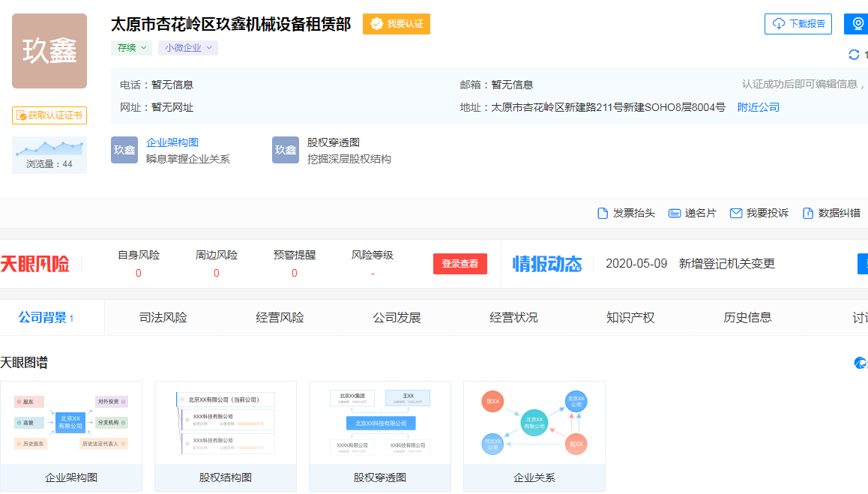868x494 pixels.
Task: Click the refresh icon at top right
Action: 853,54
